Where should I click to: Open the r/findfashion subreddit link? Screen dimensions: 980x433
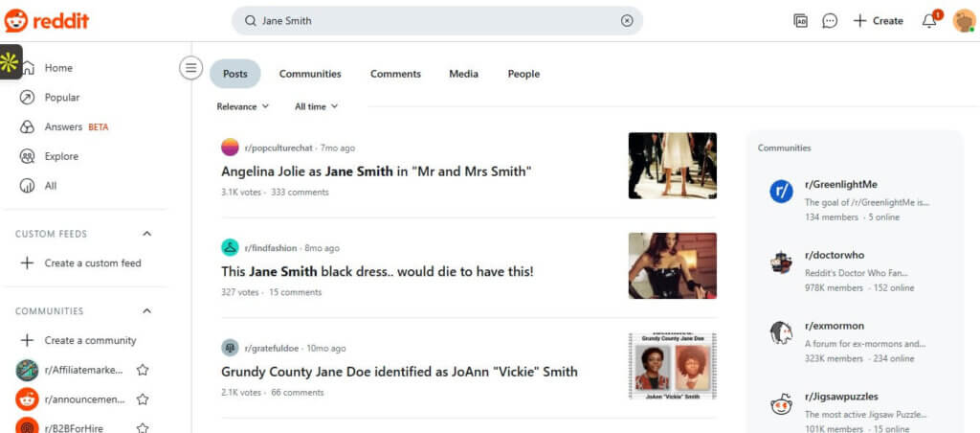pos(271,248)
